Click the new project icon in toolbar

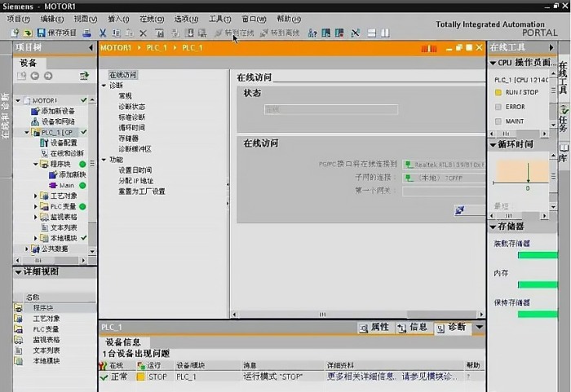[15, 33]
